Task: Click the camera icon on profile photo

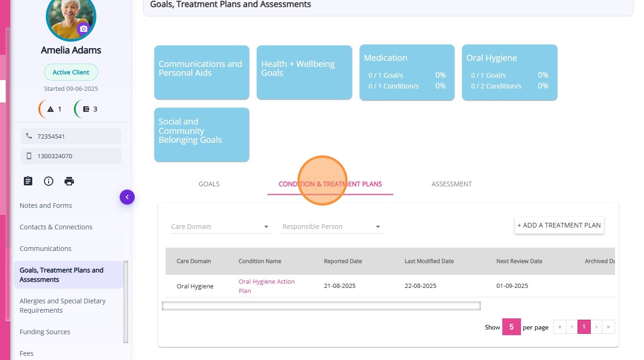Action: [83, 29]
